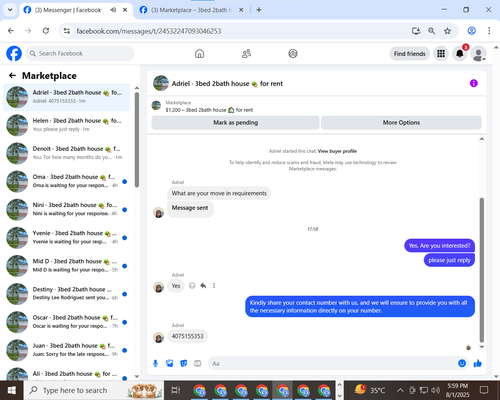Open a new browser tab
This screenshot has height=400, width=500.
point(259,10)
